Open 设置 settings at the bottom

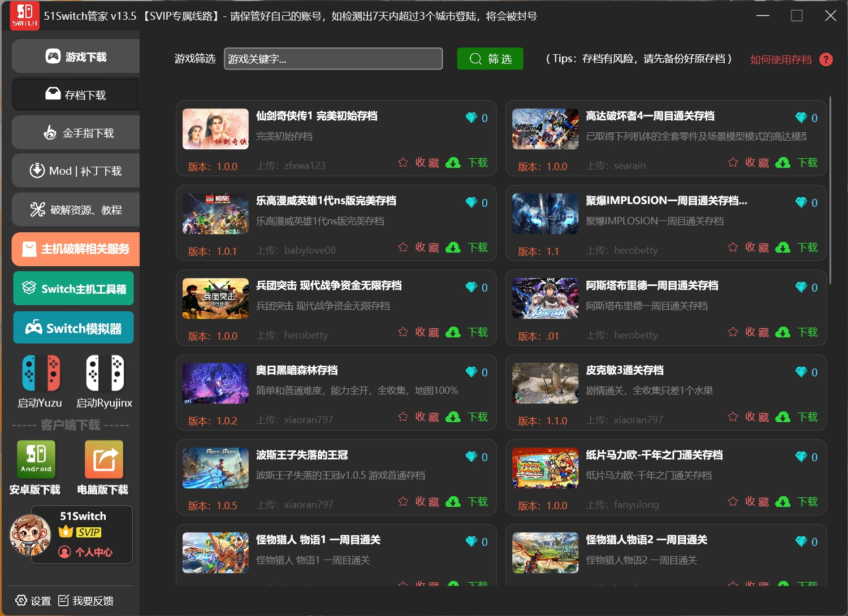(33, 601)
